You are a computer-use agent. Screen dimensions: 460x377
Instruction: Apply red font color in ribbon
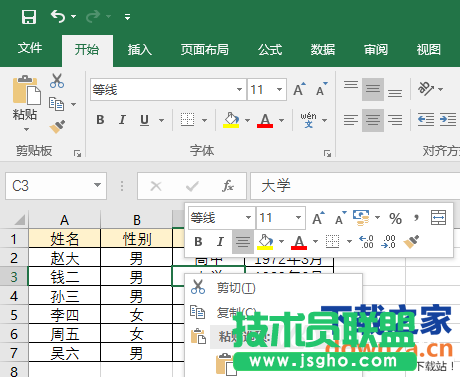coord(265,120)
